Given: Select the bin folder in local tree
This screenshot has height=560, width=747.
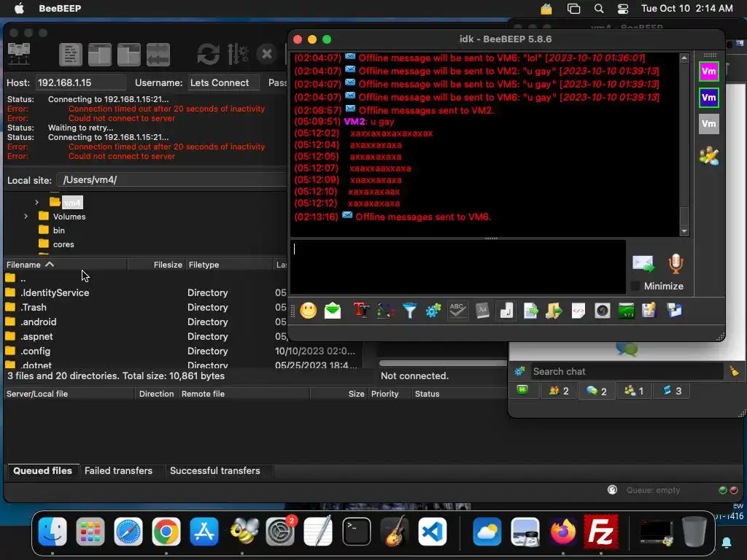Looking at the screenshot, I should (x=58, y=230).
